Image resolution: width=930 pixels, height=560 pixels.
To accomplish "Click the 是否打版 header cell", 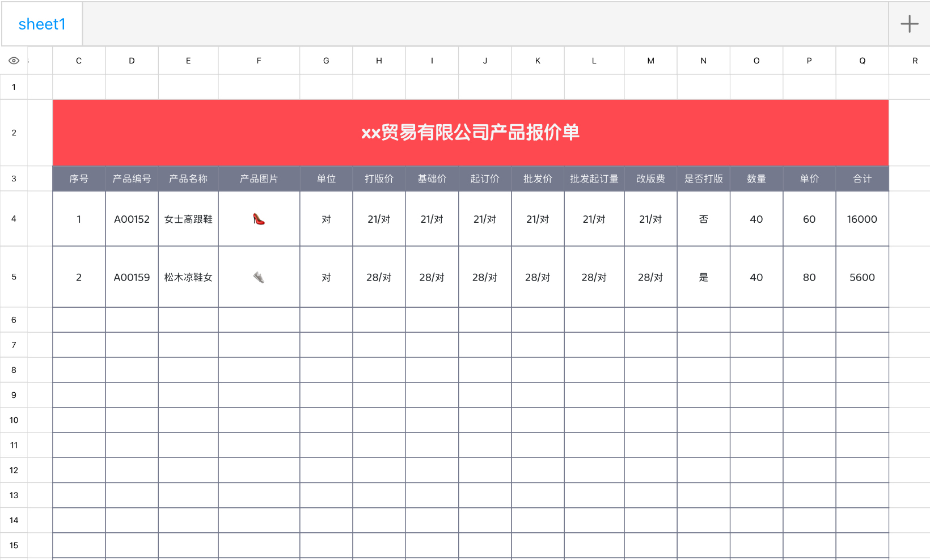I will (704, 179).
